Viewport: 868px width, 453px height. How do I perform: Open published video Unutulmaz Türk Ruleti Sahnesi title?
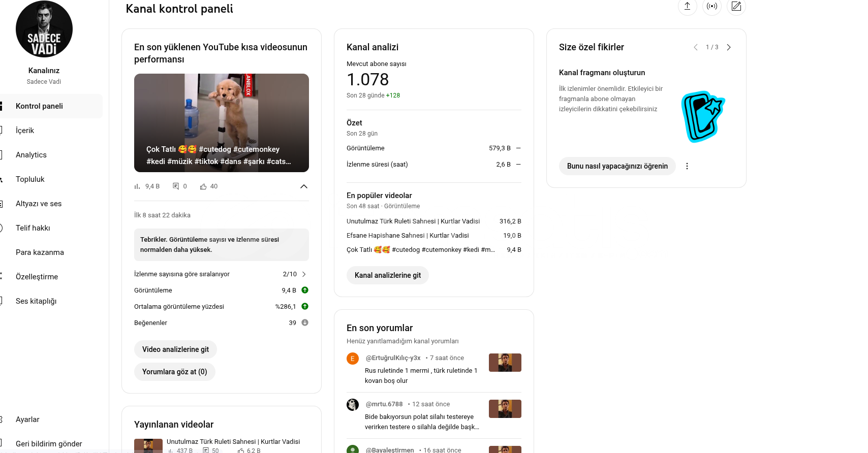pyautogui.click(x=233, y=442)
